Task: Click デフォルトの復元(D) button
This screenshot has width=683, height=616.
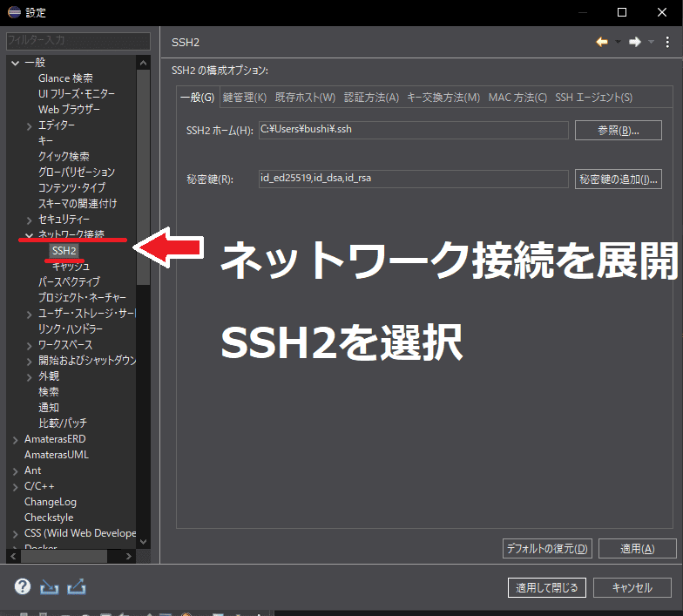Action: tap(548, 549)
